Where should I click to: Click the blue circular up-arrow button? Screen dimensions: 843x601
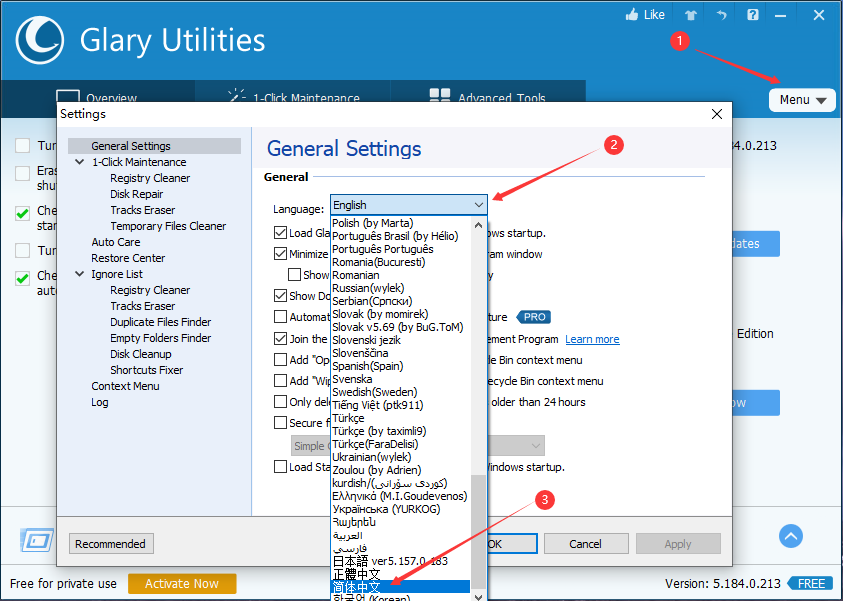coord(791,536)
